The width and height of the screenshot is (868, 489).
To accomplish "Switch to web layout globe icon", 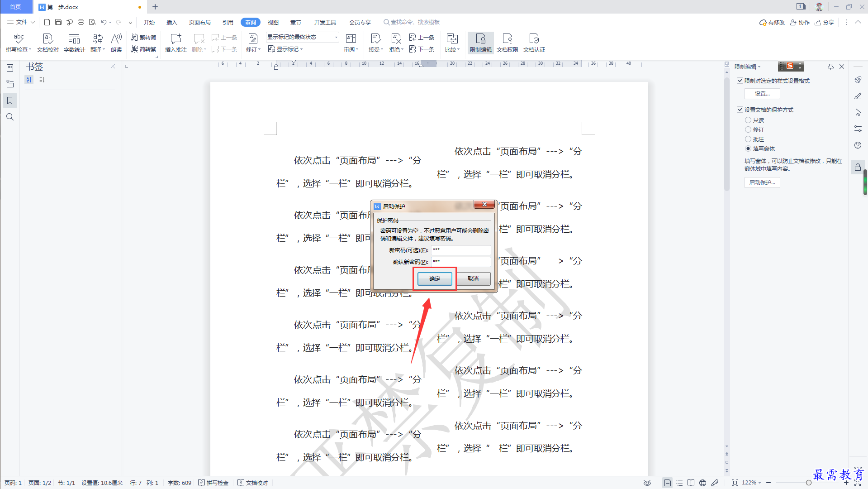I will click(702, 483).
